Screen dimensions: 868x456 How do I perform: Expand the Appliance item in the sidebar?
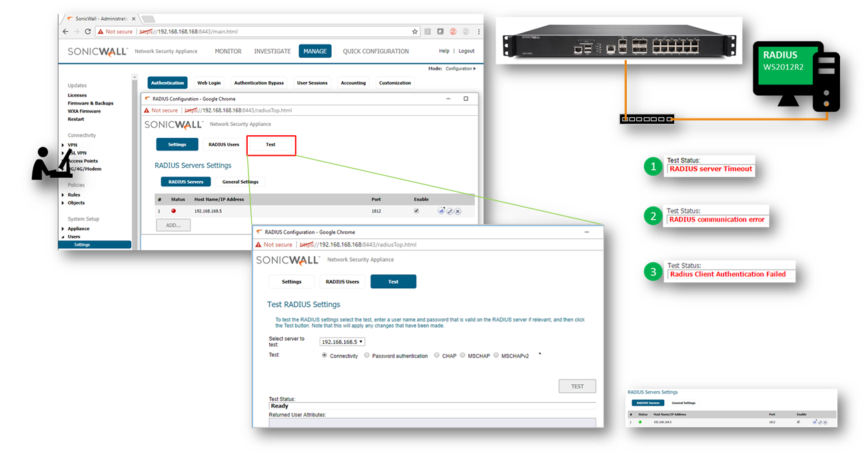point(63,229)
